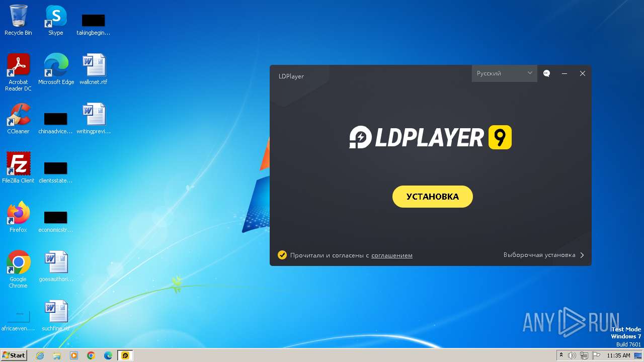Select the economicstr desktop file
Viewport: 644px width, 362px height.
tap(55, 221)
